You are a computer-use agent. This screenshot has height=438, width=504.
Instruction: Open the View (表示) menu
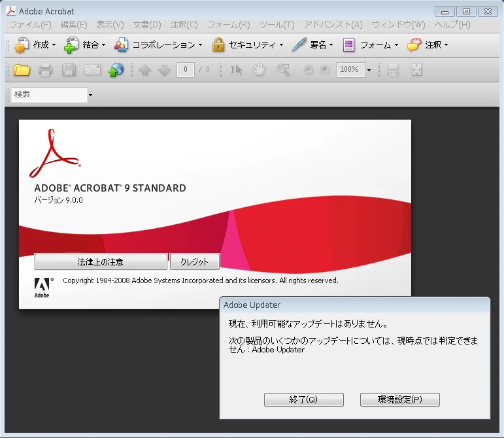110,25
